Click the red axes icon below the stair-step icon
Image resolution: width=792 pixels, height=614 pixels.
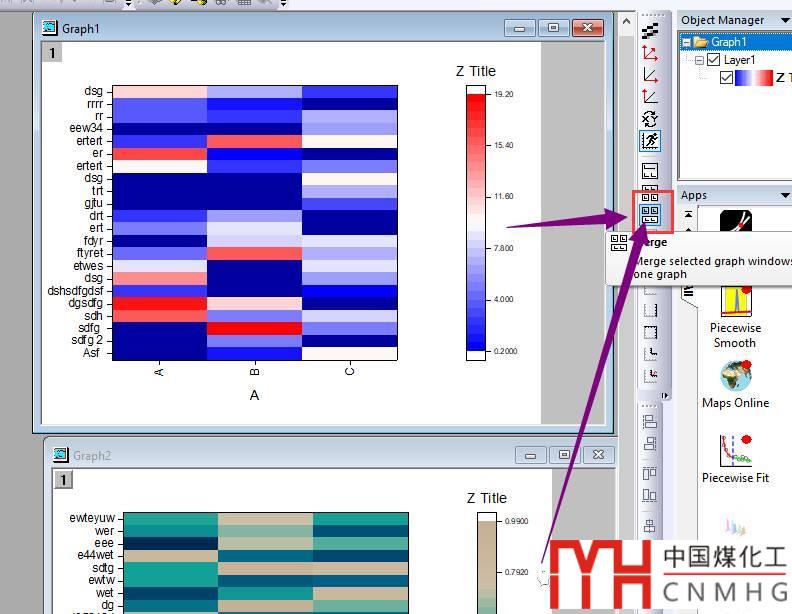650,53
